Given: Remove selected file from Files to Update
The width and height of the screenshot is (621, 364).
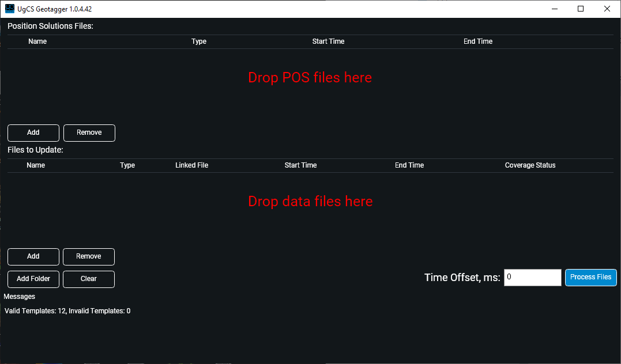Looking at the screenshot, I should (89, 256).
